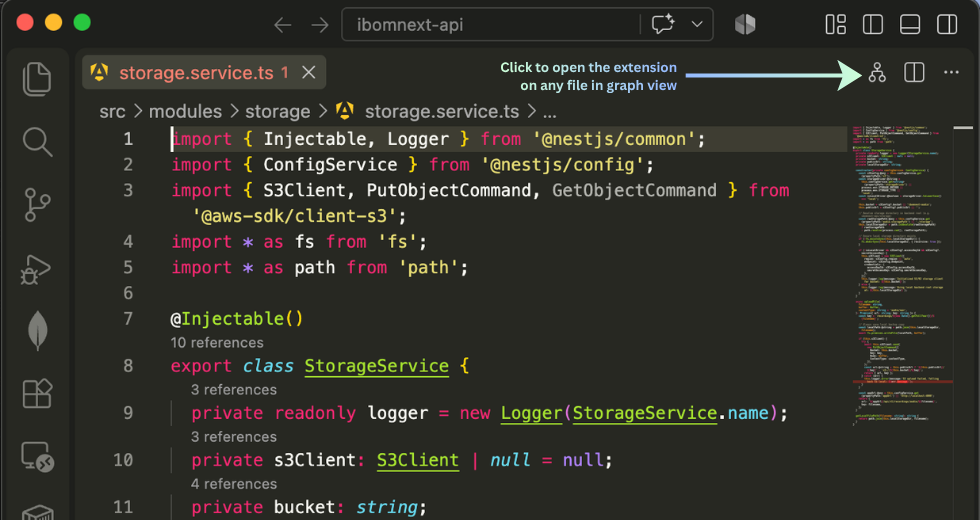Open the Run and Debug view

point(36,269)
